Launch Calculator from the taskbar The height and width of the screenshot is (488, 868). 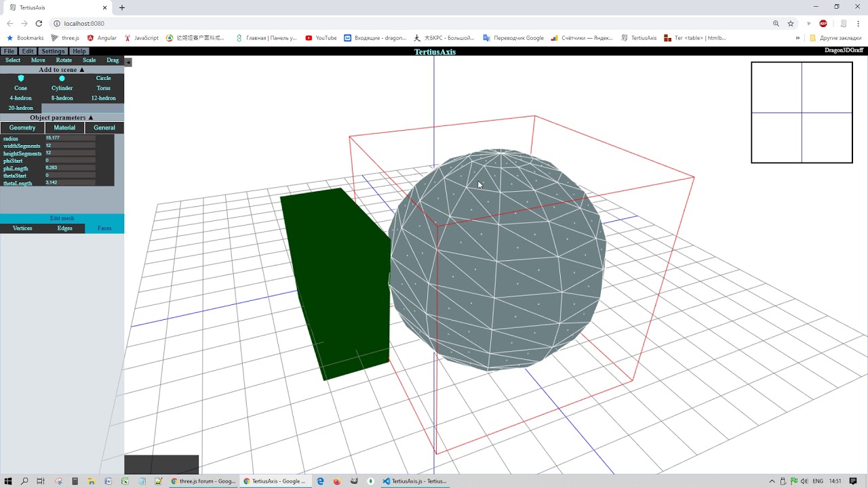(75, 481)
